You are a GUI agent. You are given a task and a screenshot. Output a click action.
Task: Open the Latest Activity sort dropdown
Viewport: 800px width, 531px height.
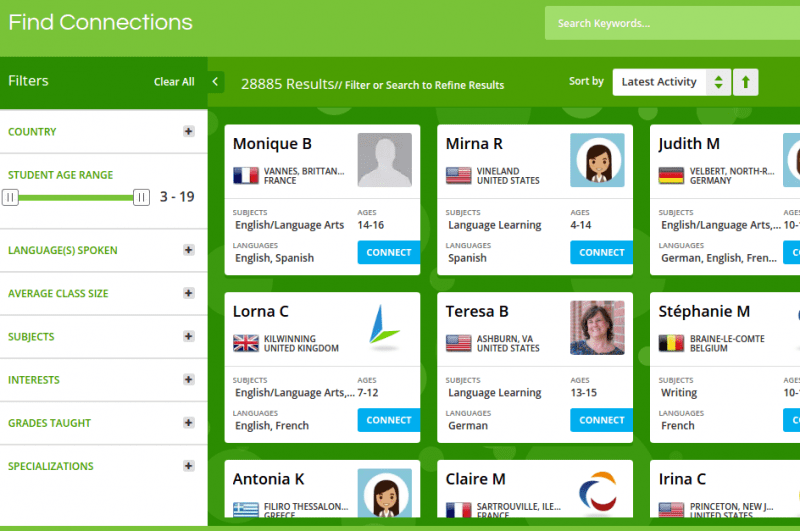coord(671,82)
